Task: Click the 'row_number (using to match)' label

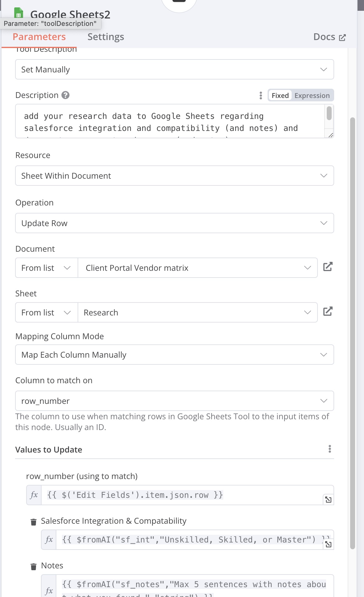Action: click(x=82, y=476)
